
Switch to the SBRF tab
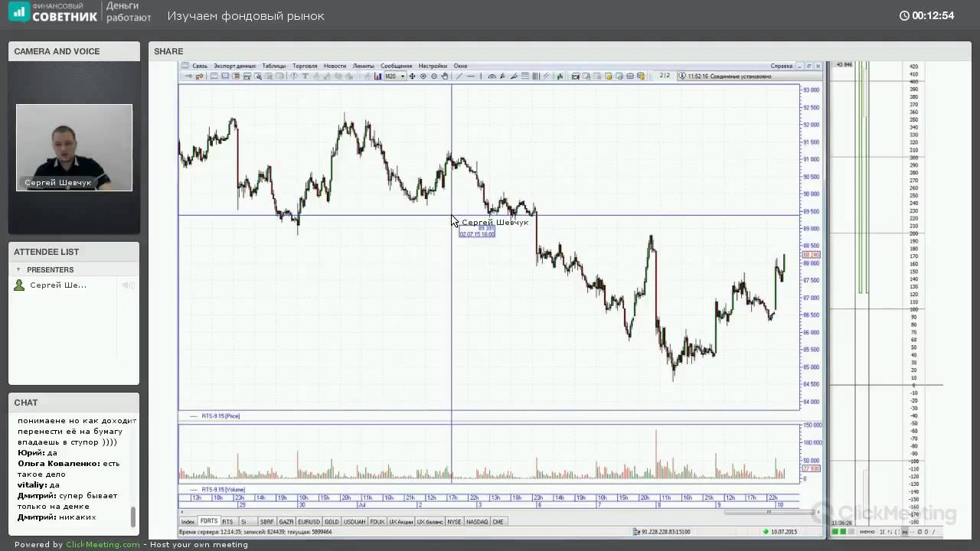(x=266, y=521)
